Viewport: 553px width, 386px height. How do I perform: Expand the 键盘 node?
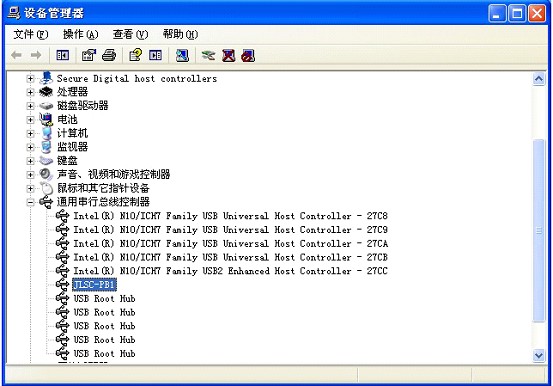[30, 161]
